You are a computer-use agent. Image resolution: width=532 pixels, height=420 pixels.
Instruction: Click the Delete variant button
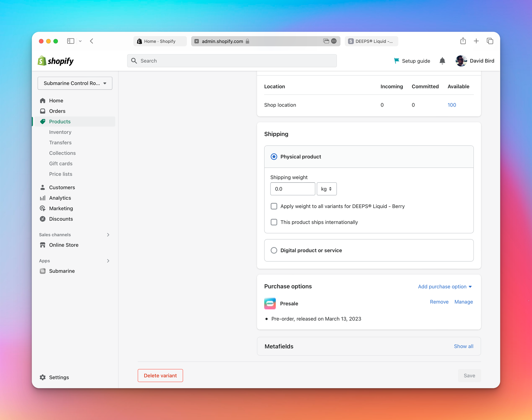pos(160,376)
